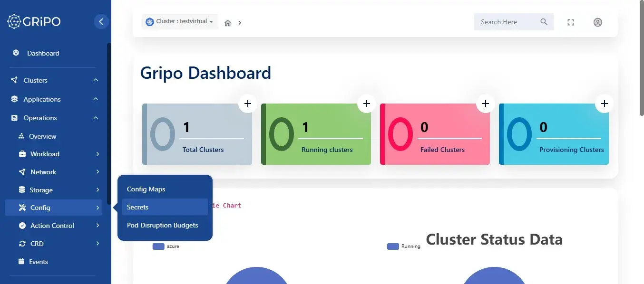Click the search magnifier icon

coord(544,22)
